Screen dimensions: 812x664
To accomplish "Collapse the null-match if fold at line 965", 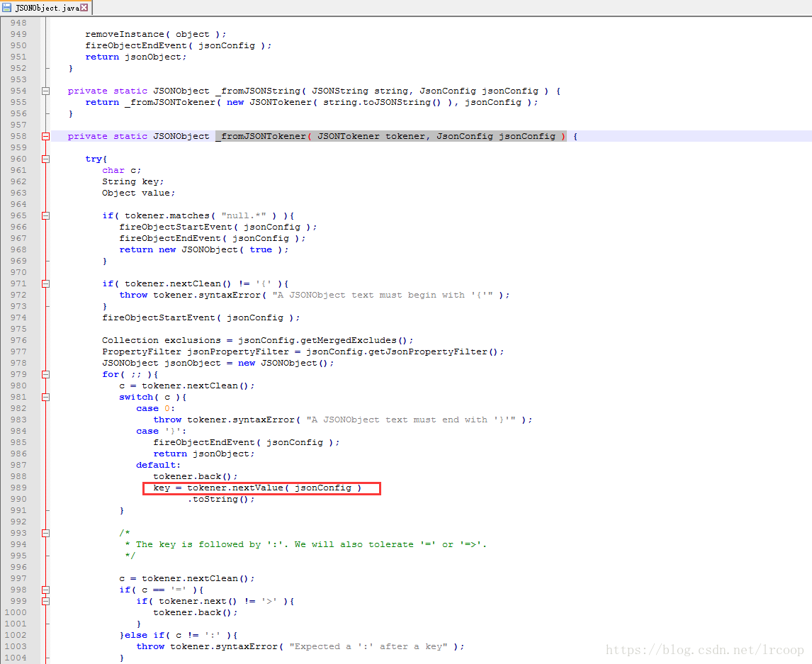I will 45,215.
